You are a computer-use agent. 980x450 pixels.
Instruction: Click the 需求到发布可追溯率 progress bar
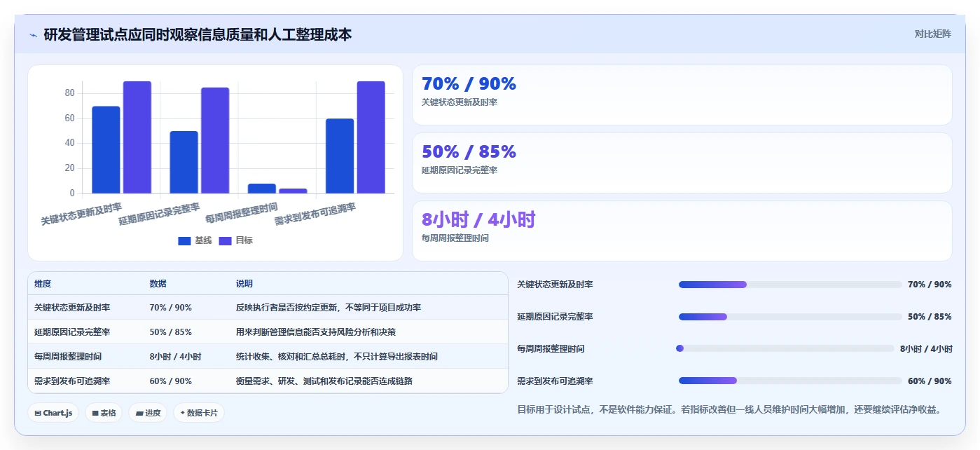pos(790,381)
